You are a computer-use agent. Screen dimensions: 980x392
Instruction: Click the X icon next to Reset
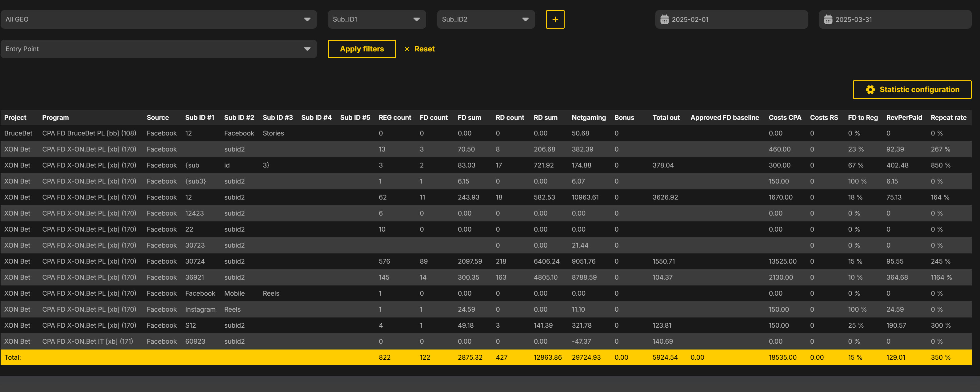(x=407, y=49)
